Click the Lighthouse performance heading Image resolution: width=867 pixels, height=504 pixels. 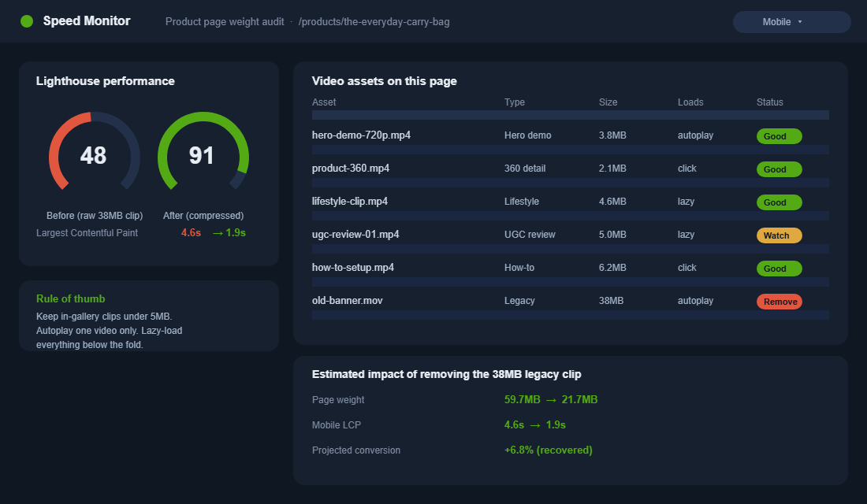[x=105, y=81]
